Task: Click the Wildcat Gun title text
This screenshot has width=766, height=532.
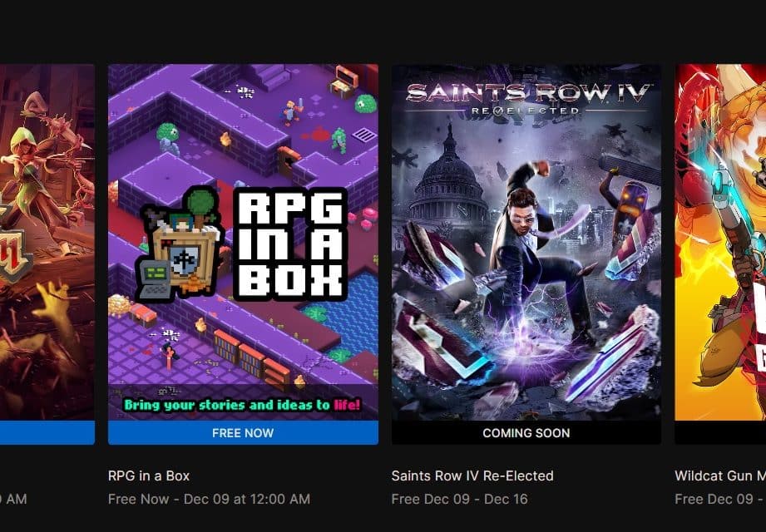Action: coord(720,475)
